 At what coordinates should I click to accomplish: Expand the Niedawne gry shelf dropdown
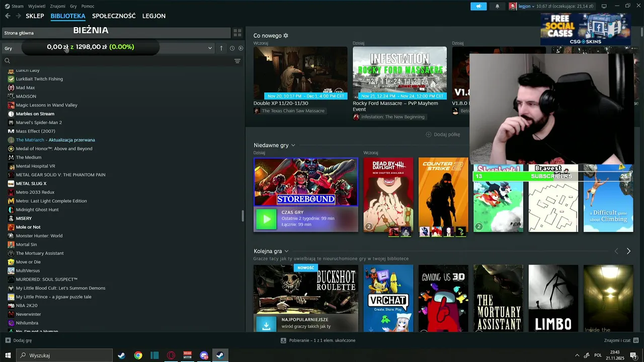(x=293, y=145)
